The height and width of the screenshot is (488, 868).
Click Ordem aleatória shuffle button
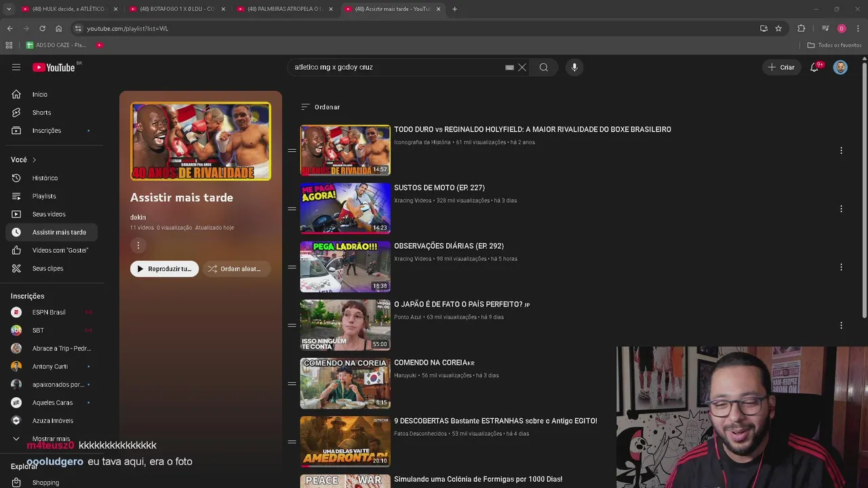[235, 269]
